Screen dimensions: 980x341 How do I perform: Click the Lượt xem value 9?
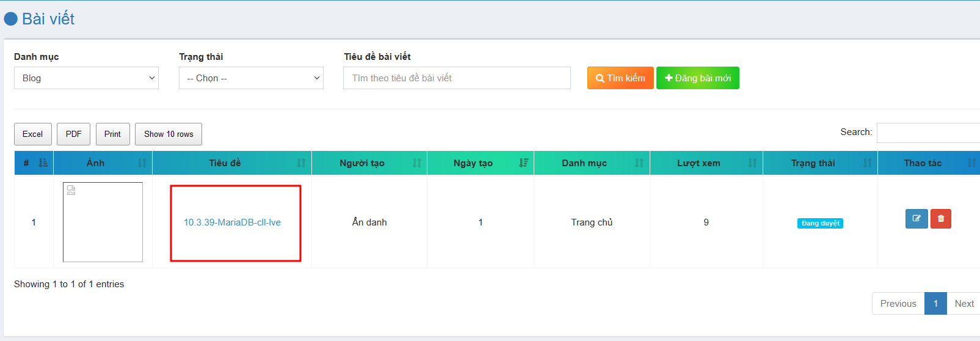pos(706,222)
